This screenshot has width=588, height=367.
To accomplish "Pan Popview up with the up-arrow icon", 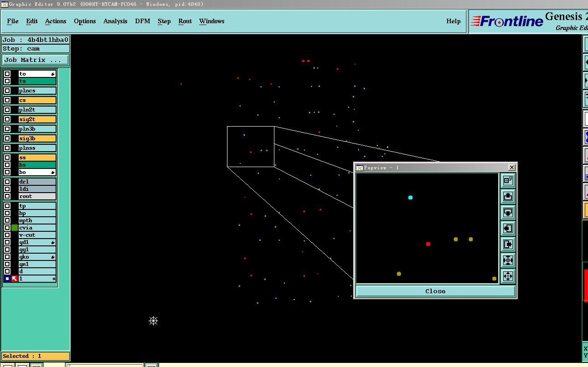I will 508,197.
